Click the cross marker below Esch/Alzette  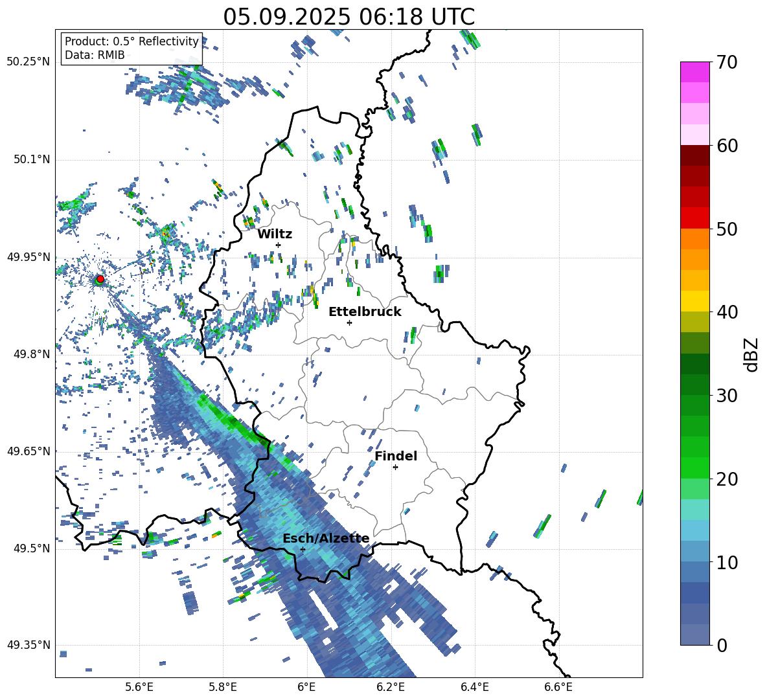(x=303, y=549)
